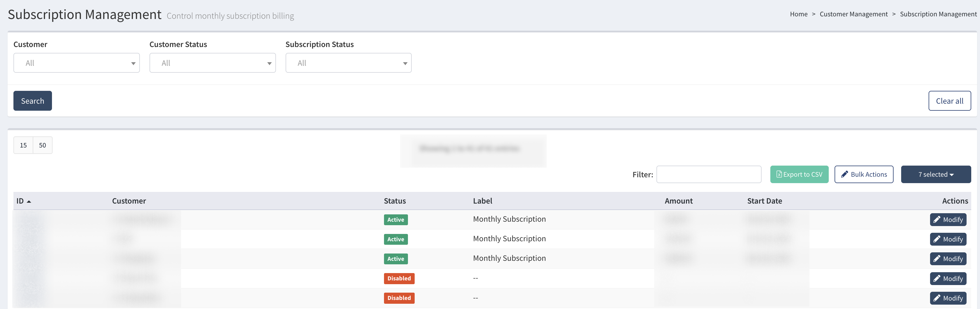Click pencil icon in first row Modify button
The height and width of the screenshot is (309, 980).
pos(936,220)
